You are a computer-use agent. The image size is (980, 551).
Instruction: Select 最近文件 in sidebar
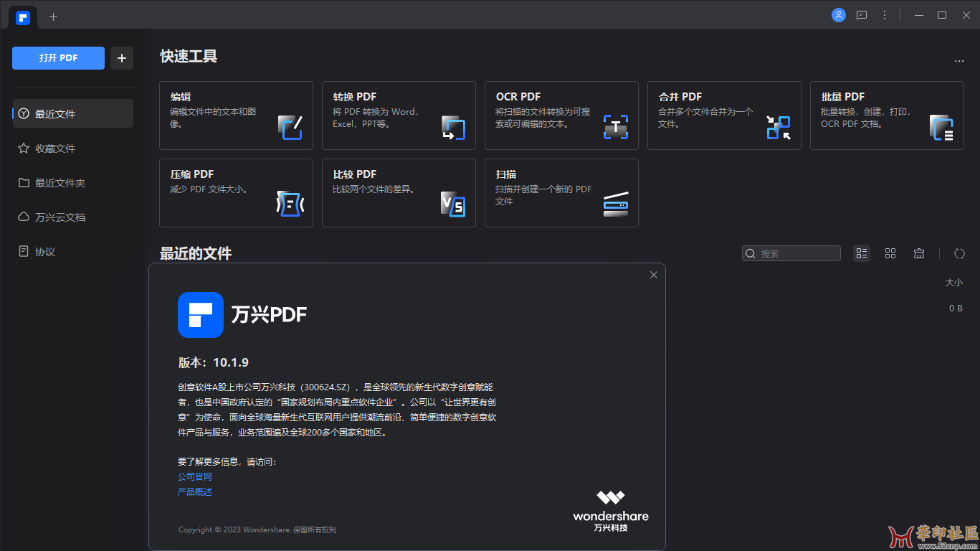point(73,113)
